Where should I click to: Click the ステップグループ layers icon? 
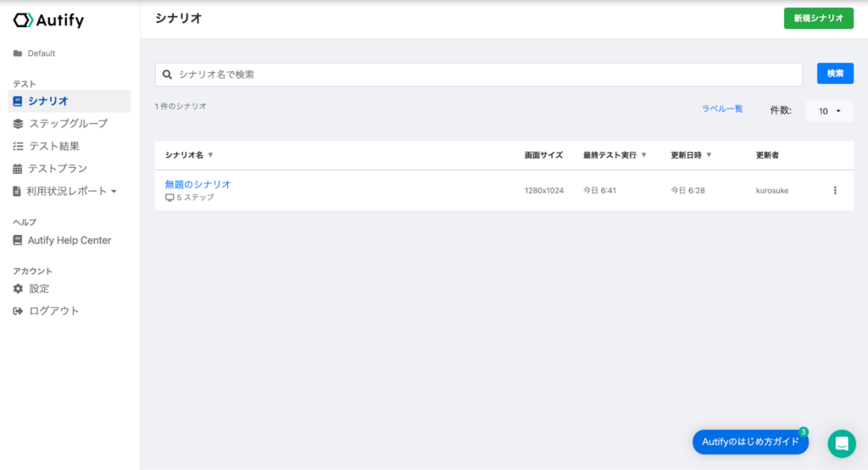(19, 124)
